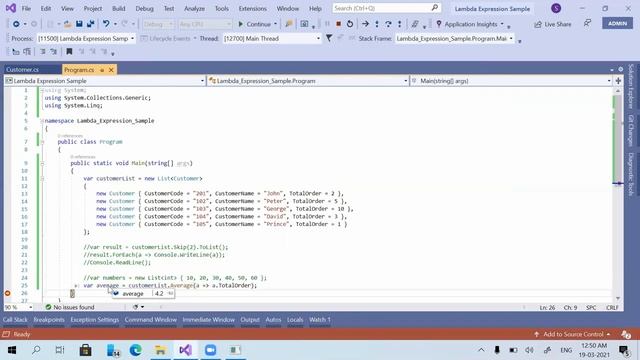
Task: Open the Diagnostic Tools side panel
Action: point(631,174)
